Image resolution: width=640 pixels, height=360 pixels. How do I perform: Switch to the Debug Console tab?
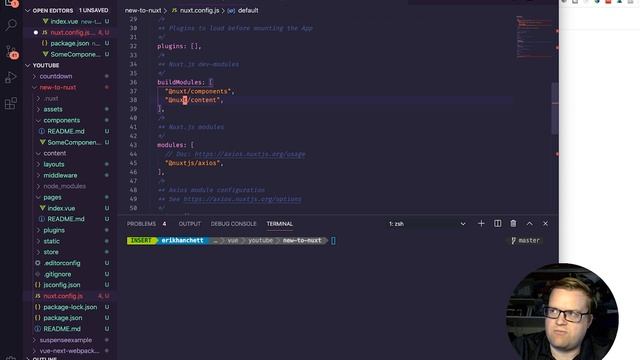(233, 224)
